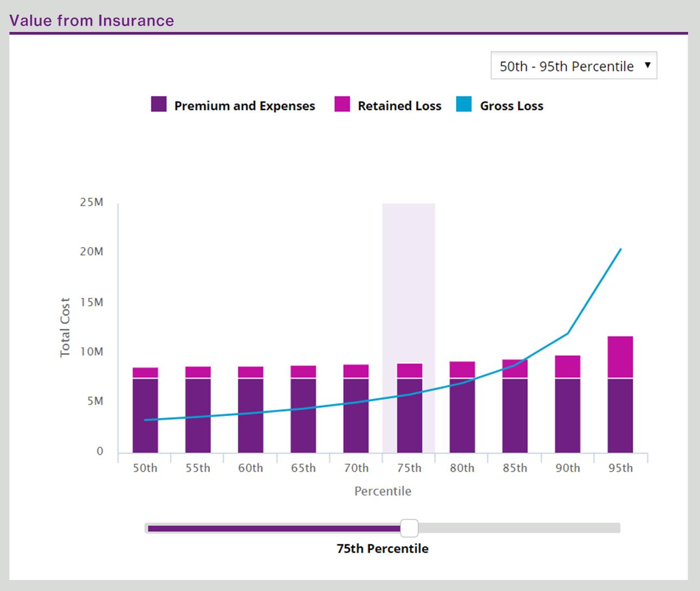The image size is (700, 591).
Task: Click the 65th axis label
Action: pos(303,468)
